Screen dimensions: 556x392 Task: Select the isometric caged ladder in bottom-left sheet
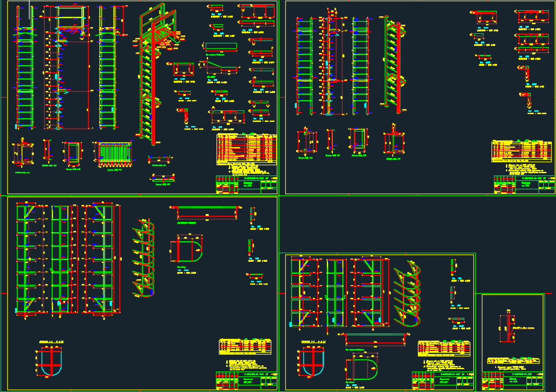[144, 258]
